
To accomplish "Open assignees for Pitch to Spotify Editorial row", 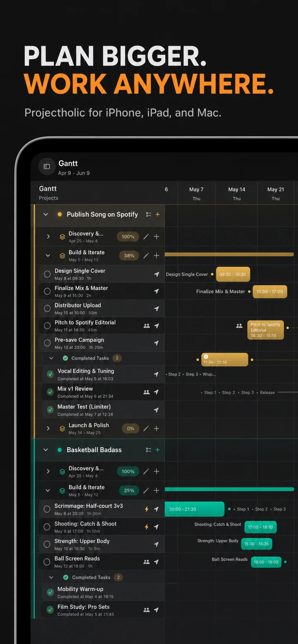I will coord(147,326).
